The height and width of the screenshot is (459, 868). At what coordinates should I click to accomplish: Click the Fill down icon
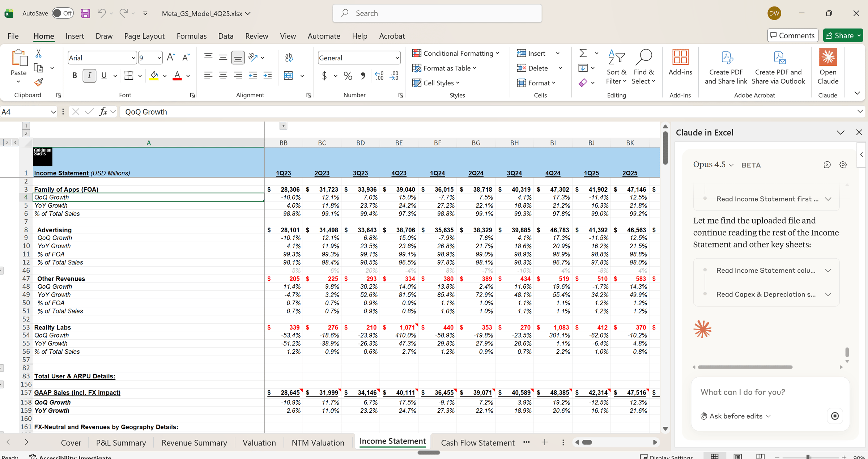click(583, 68)
